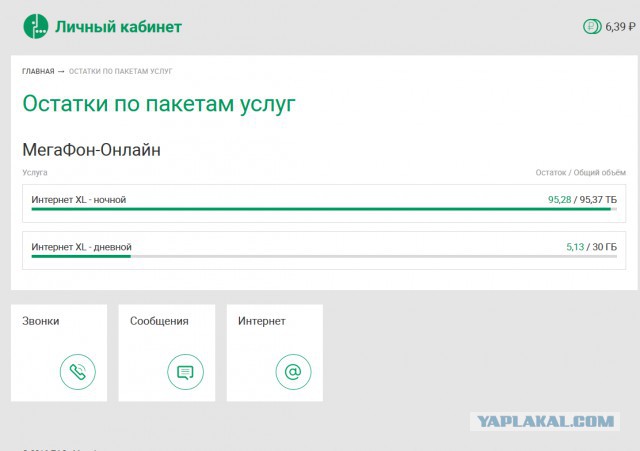This screenshot has width=640, height=451.
Task: Click the Остаток / Общий объём header
Action: 580,173
